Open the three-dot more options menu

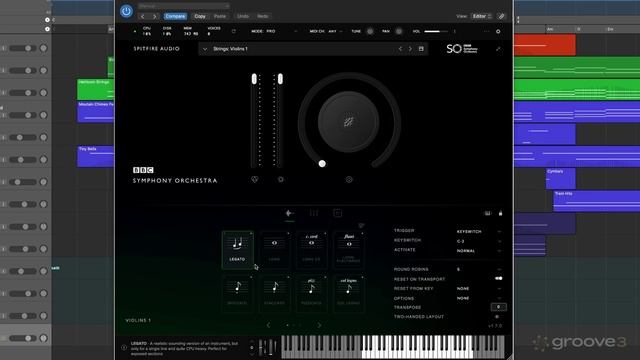(x=486, y=31)
